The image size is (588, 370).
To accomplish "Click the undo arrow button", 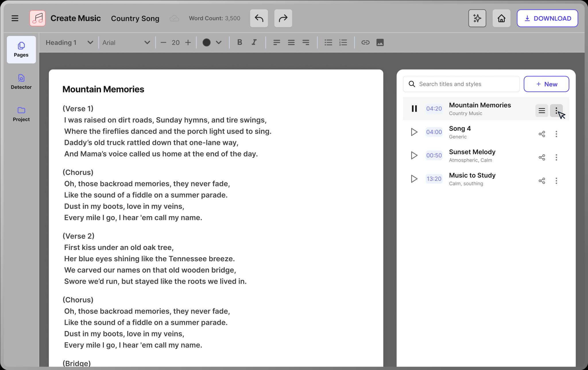I will click(x=259, y=18).
